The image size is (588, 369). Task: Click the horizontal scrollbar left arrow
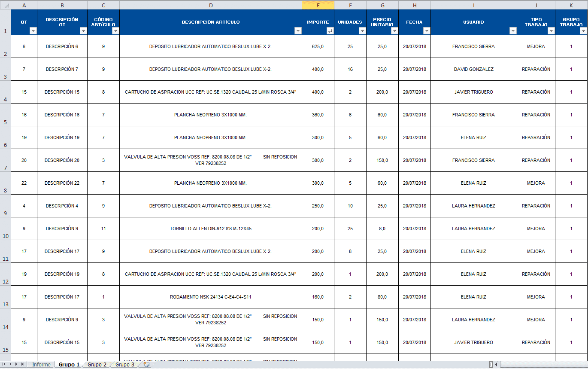click(496, 364)
